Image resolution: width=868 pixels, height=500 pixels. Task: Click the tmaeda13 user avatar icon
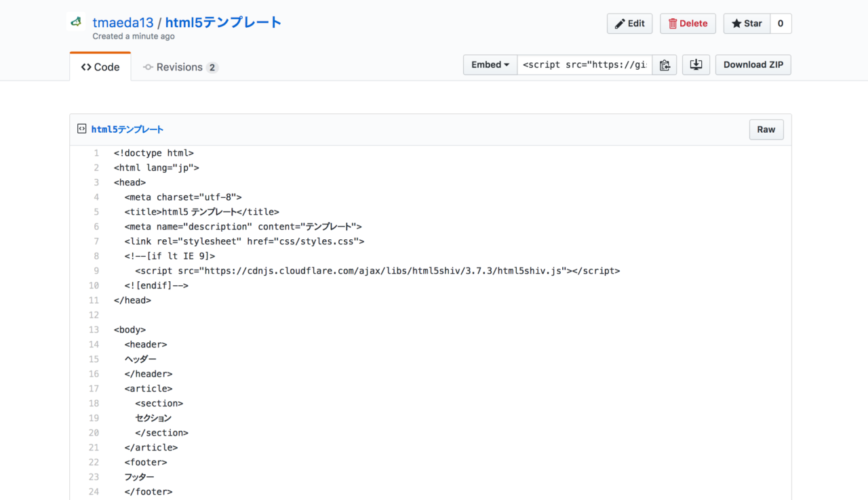coord(77,23)
